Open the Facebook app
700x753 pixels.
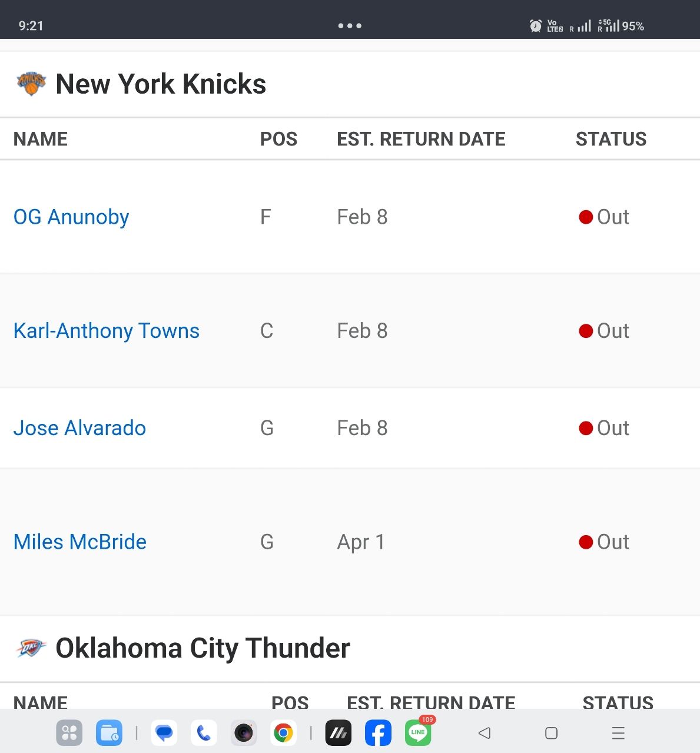coord(378,733)
